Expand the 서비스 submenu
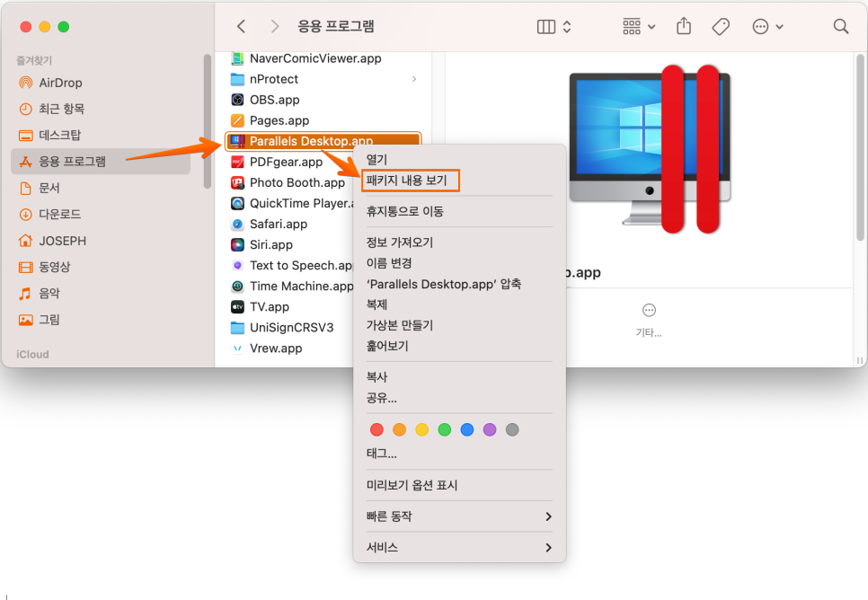The image size is (868, 600). click(x=459, y=547)
